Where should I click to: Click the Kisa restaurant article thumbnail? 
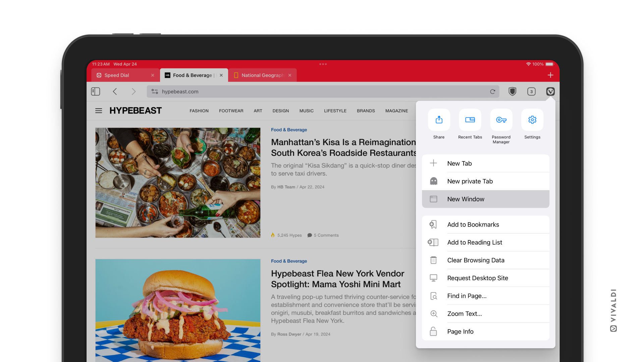[x=177, y=183]
